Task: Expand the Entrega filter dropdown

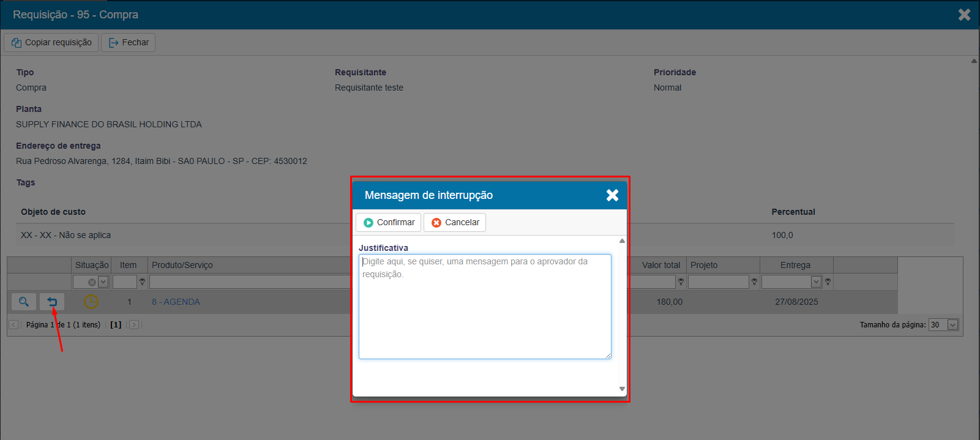Action: coord(816,282)
